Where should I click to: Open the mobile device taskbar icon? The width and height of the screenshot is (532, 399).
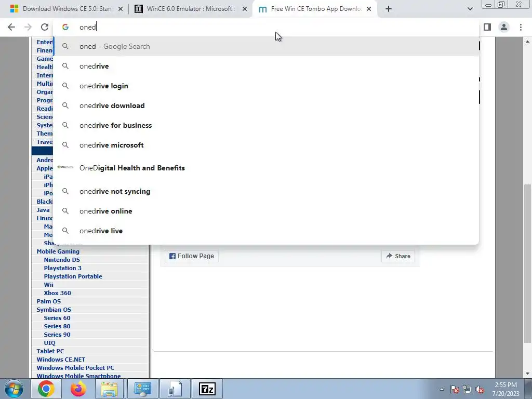pyautogui.click(x=175, y=389)
